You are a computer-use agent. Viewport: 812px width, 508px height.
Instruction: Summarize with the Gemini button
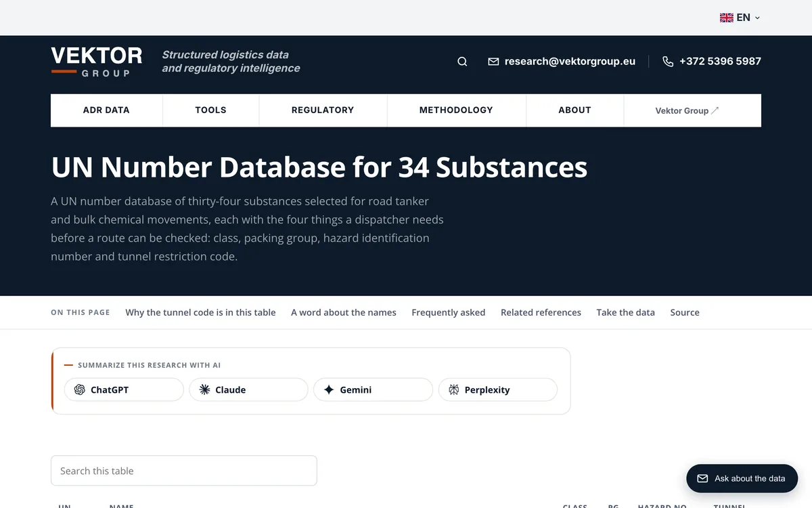click(x=373, y=389)
